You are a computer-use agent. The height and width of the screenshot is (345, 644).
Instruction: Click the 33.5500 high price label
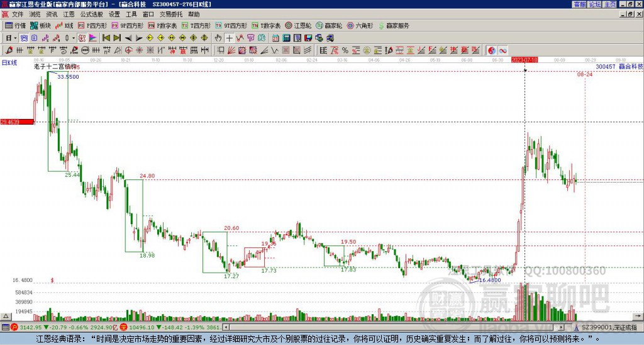coord(68,77)
